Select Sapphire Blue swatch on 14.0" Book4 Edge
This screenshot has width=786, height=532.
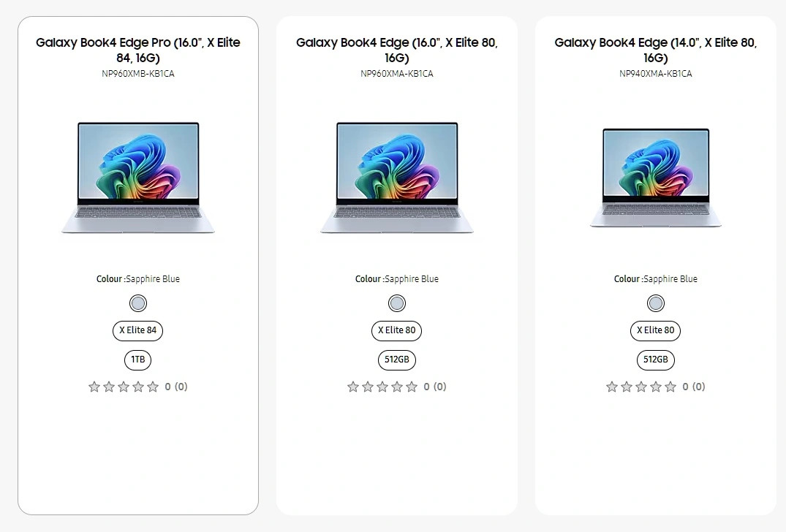(x=655, y=303)
